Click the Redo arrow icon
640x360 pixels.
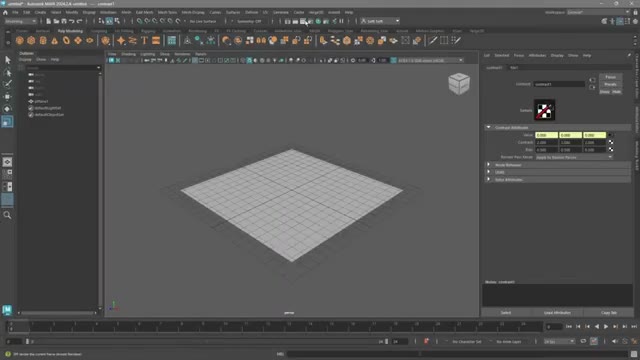80,21
